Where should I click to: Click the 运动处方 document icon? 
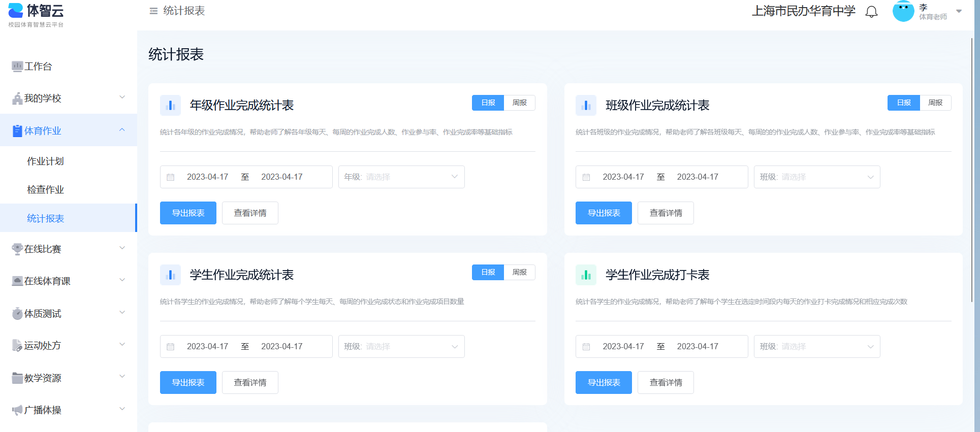17,346
